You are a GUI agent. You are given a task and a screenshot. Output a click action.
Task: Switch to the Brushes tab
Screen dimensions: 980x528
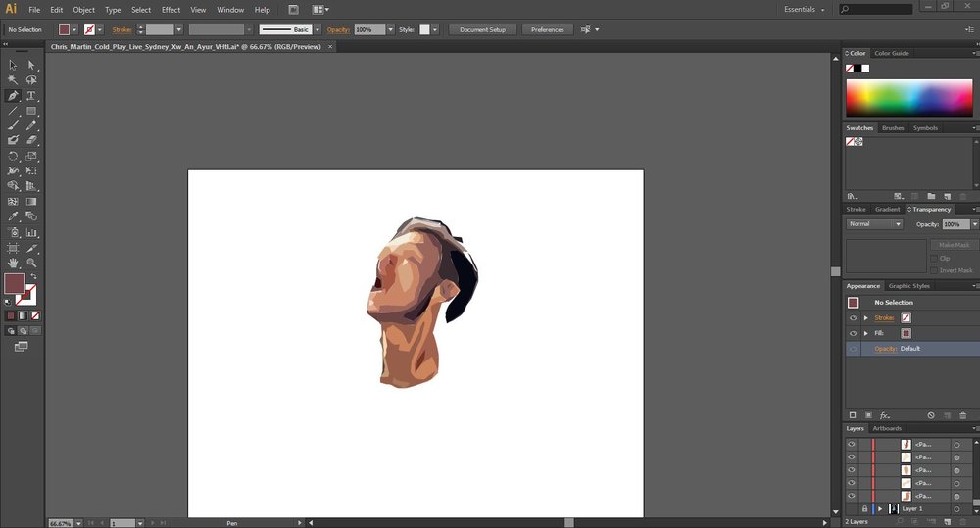pos(893,128)
